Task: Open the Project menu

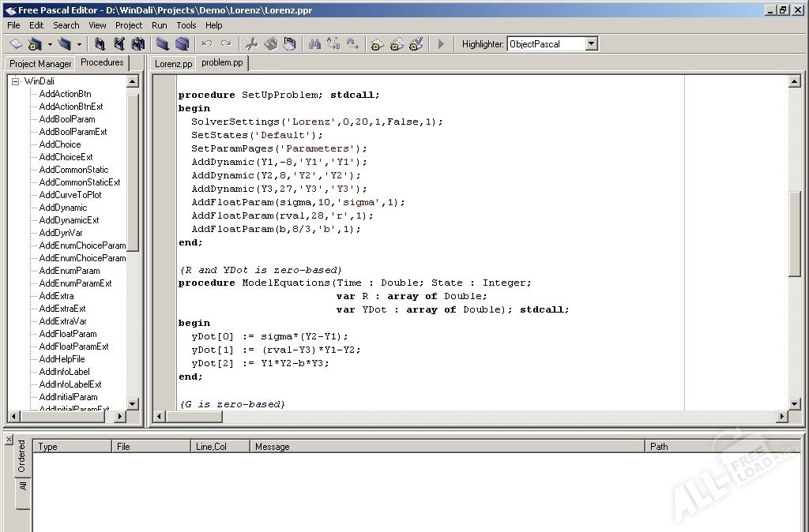Action: [129, 25]
